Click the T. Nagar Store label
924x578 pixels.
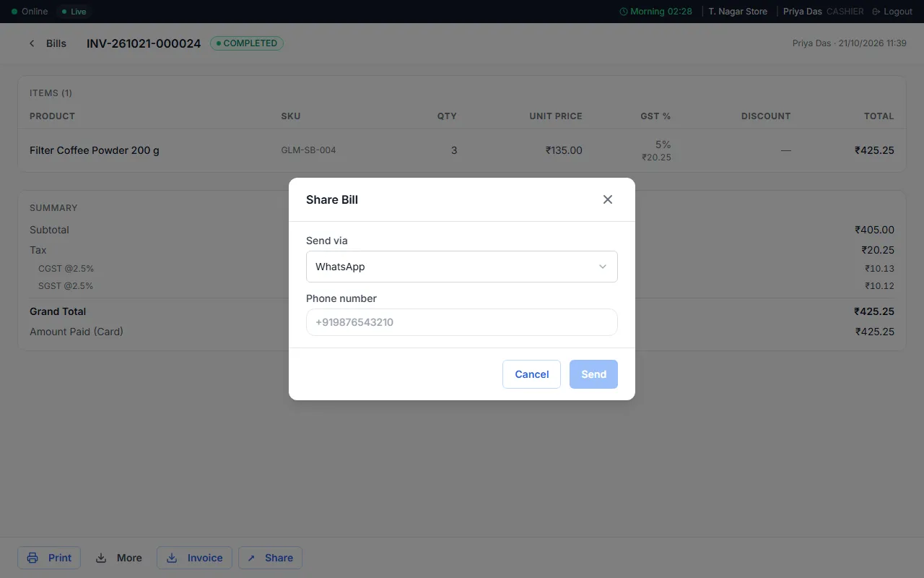(x=738, y=12)
